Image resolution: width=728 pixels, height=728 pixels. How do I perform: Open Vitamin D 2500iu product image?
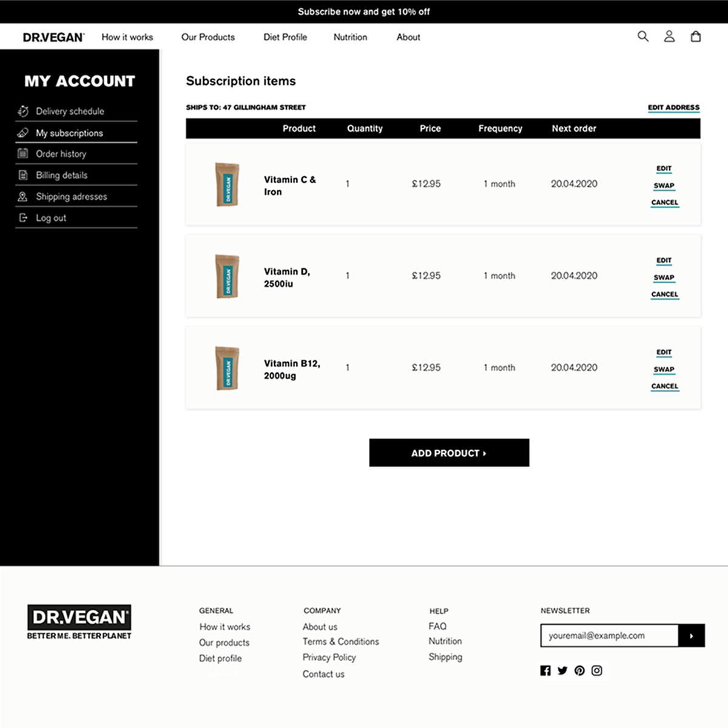click(x=227, y=276)
